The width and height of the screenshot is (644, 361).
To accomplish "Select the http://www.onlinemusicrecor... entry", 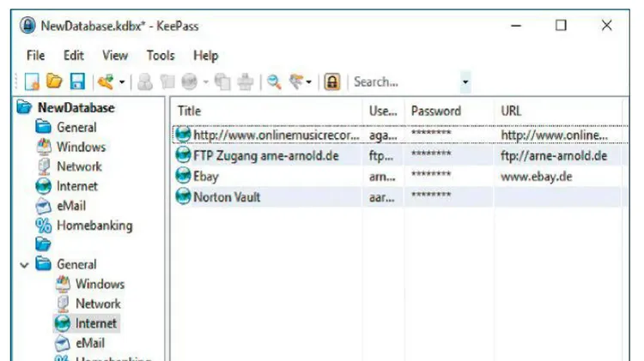I will (276, 135).
